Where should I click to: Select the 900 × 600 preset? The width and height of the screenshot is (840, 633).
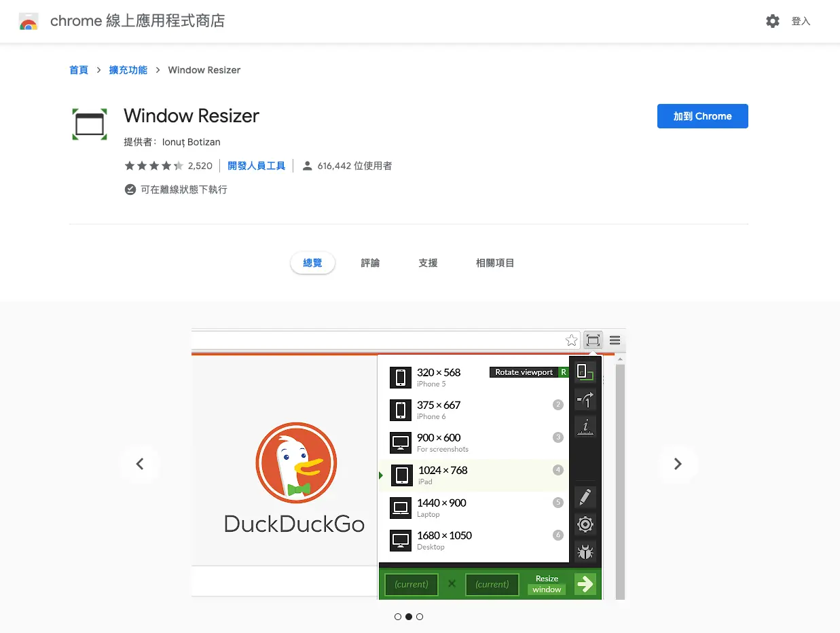coord(474,443)
